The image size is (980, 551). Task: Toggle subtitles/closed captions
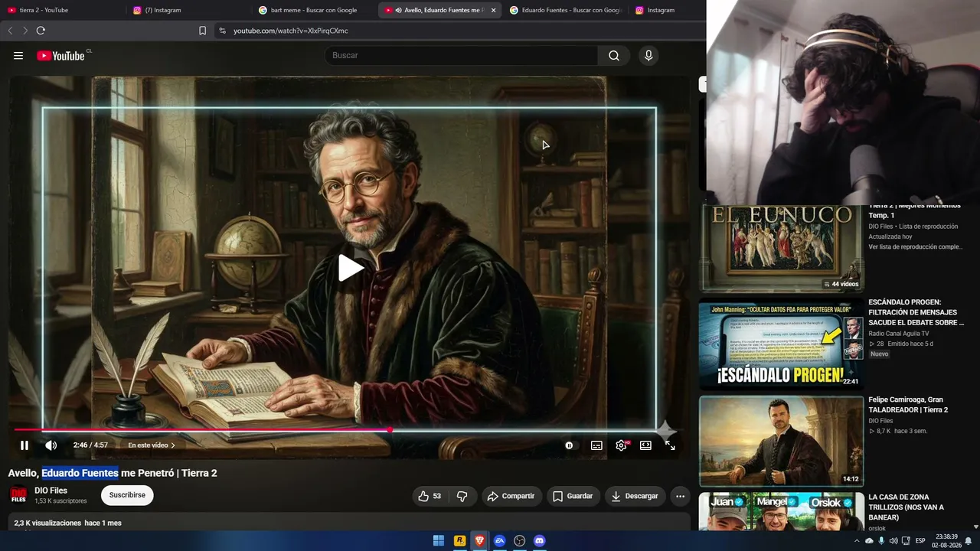(x=596, y=445)
